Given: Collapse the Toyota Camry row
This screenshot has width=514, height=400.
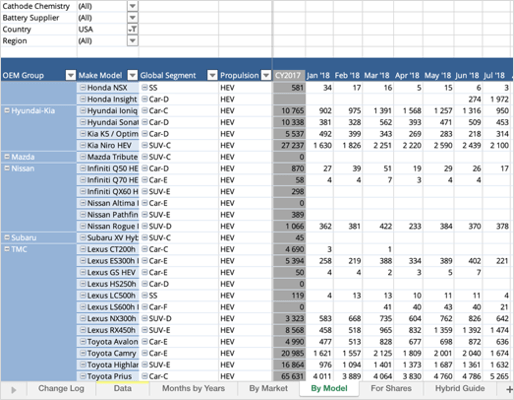Looking at the screenshot, I should [x=83, y=353].
